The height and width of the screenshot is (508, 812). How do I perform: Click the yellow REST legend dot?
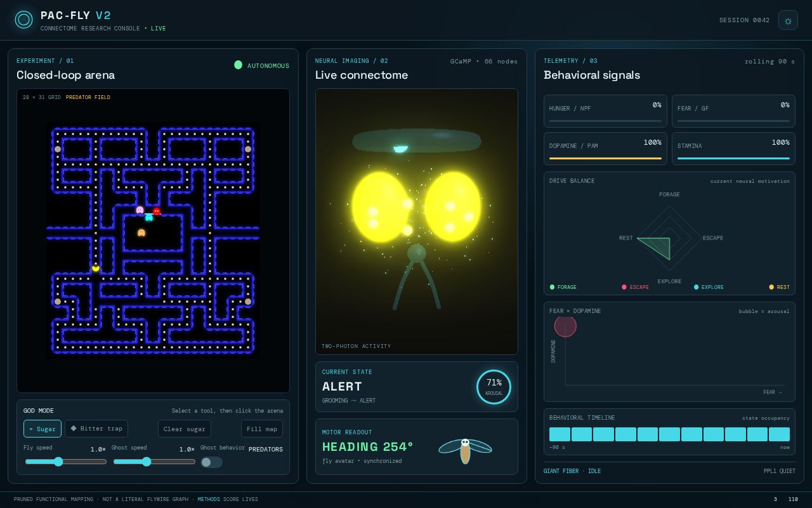(771, 287)
